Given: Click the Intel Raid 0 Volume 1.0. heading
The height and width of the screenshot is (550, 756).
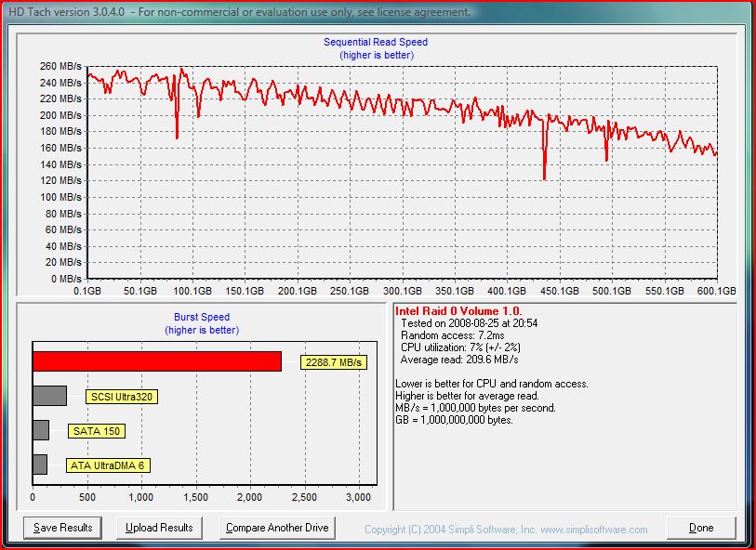Looking at the screenshot, I should pyautogui.click(x=458, y=311).
